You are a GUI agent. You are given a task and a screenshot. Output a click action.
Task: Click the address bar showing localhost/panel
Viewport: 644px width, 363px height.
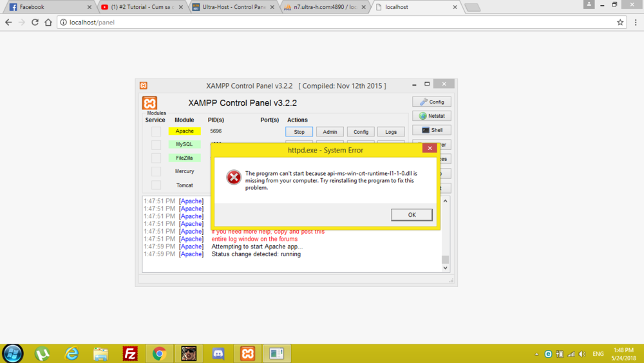coord(341,22)
